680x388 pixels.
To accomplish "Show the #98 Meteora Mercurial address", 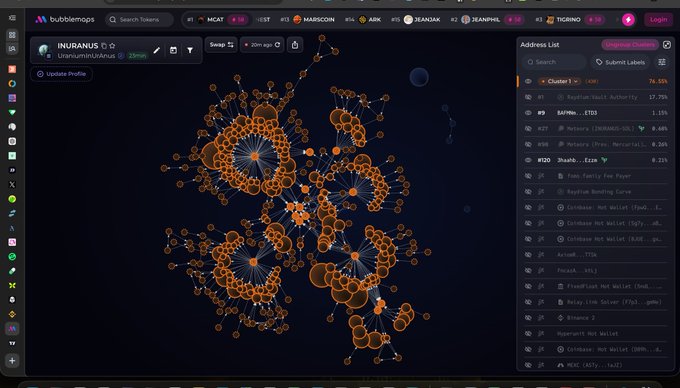I will click(x=528, y=144).
